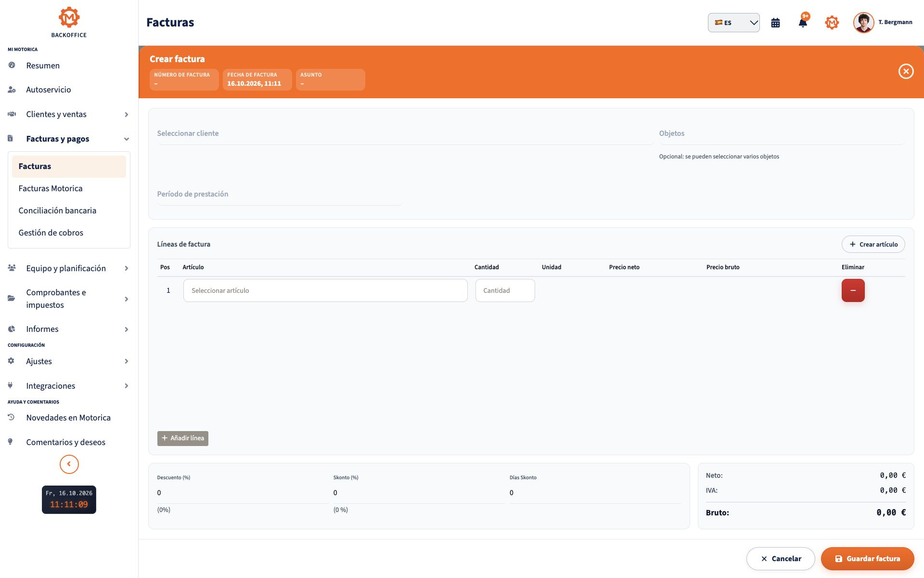
Task: Click the Asunto header box
Action: [x=330, y=79]
